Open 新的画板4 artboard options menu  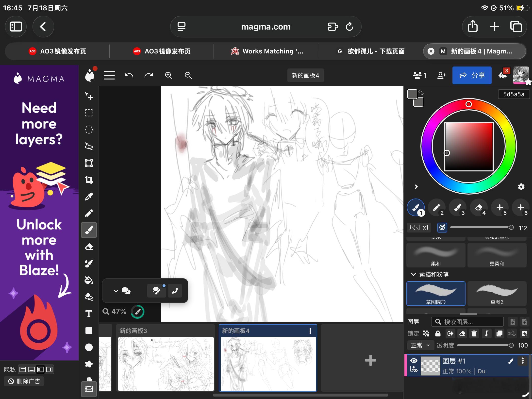310,331
